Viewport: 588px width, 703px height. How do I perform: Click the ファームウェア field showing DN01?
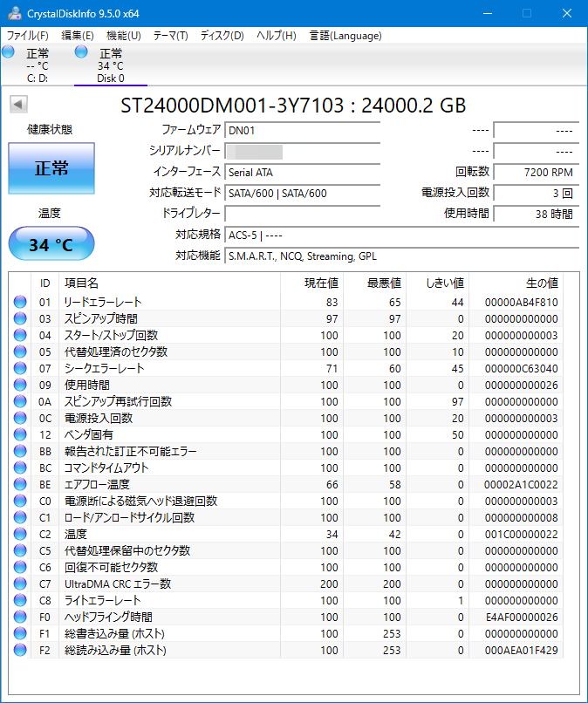click(302, 131)
